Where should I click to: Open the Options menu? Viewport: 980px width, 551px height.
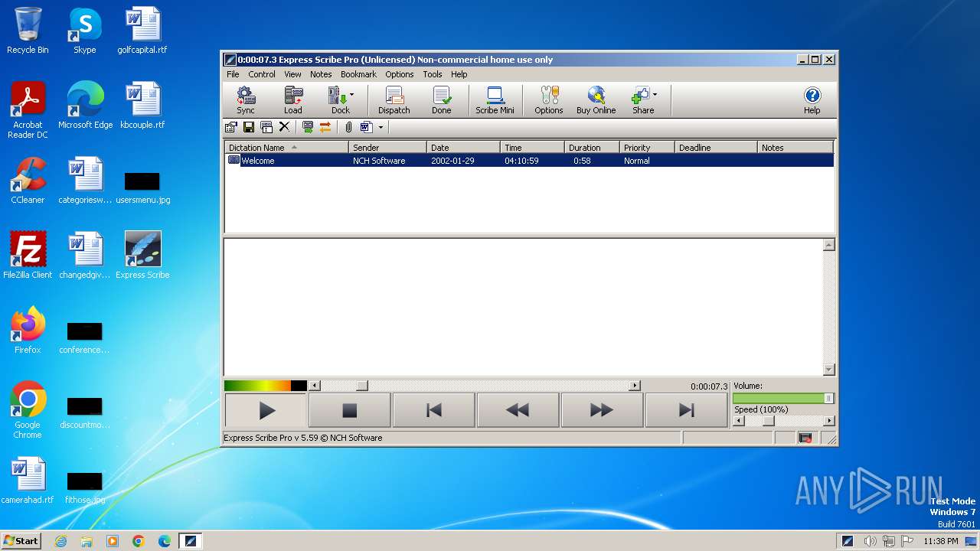click(399, 74)
